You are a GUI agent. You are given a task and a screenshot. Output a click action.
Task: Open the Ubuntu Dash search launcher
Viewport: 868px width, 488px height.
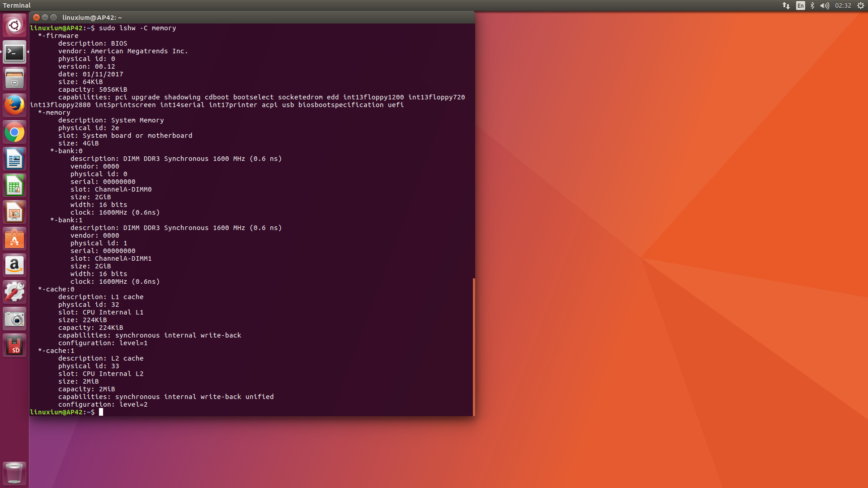pos(14,25)
